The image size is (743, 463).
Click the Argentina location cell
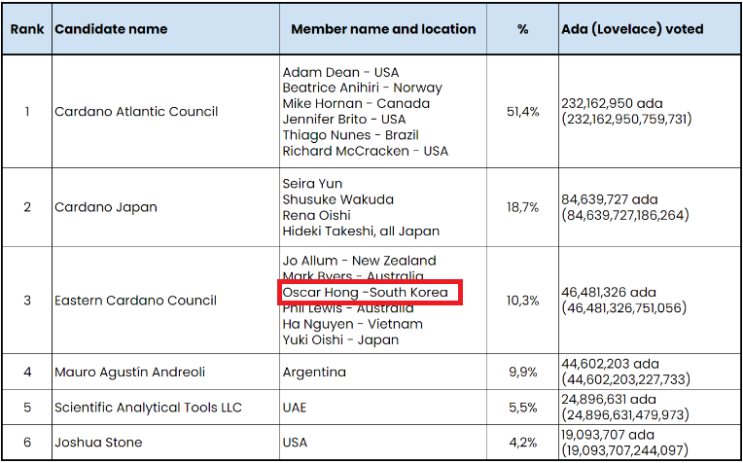pyautogui.click(x=314, y=372)
